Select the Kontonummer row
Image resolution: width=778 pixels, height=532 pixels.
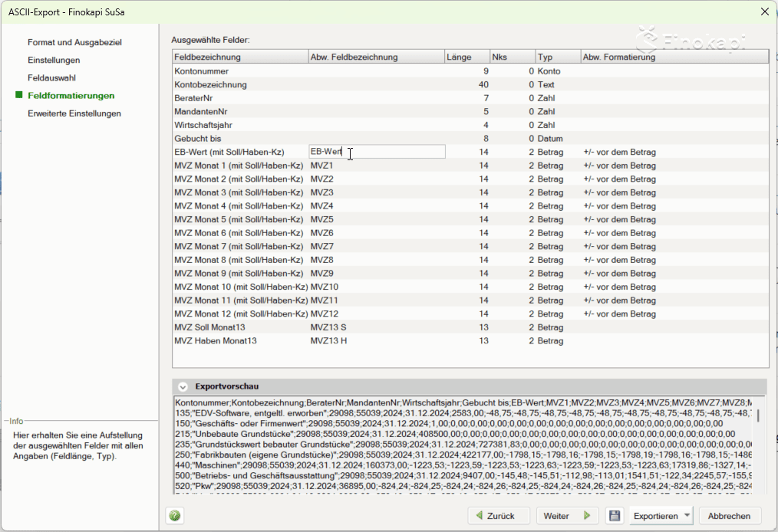pos(470,71)
